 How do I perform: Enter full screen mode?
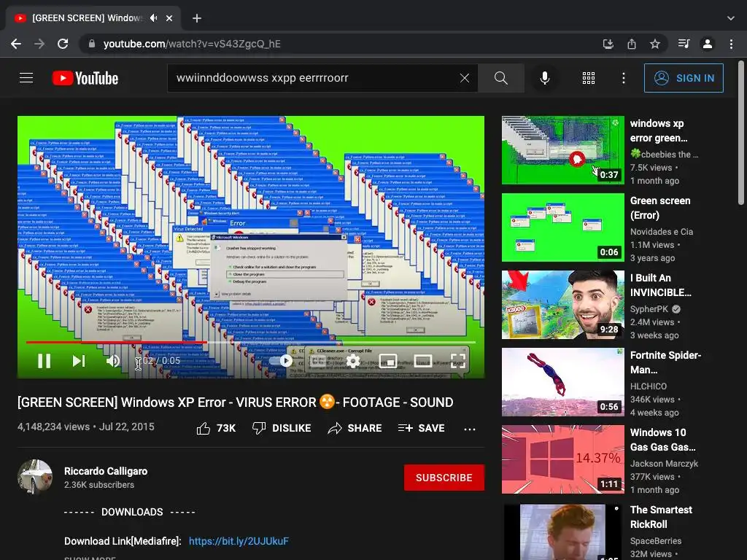(x=458, y=361)
